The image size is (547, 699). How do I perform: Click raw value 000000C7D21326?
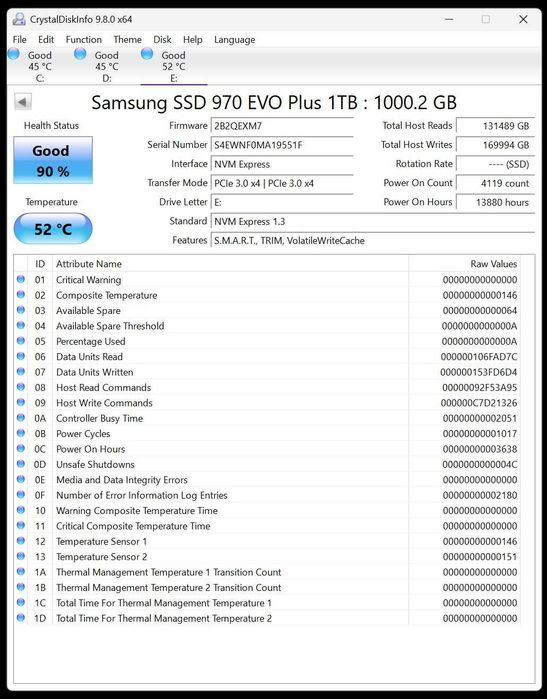click(x=479, y=403)
